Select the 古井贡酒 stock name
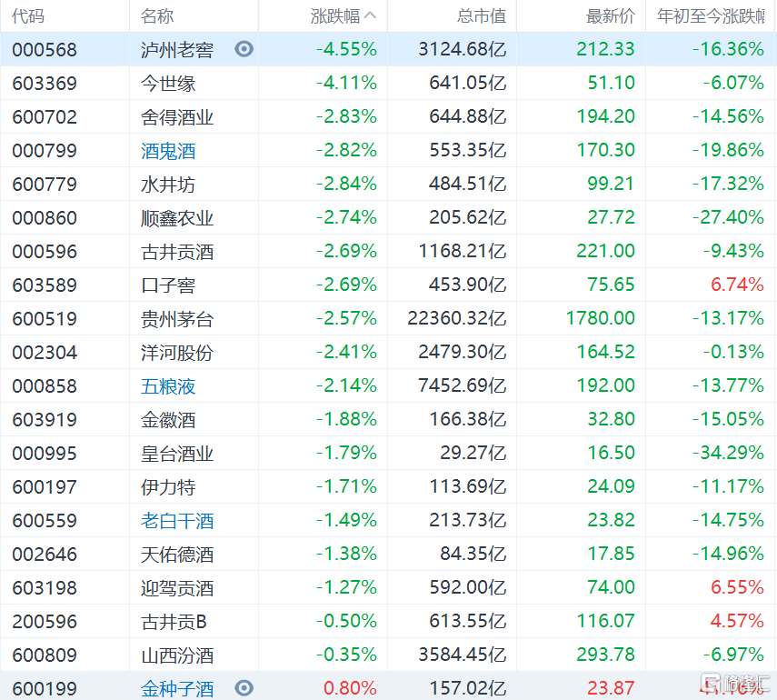This screenshot has width=777, height=700. (177, 252)
